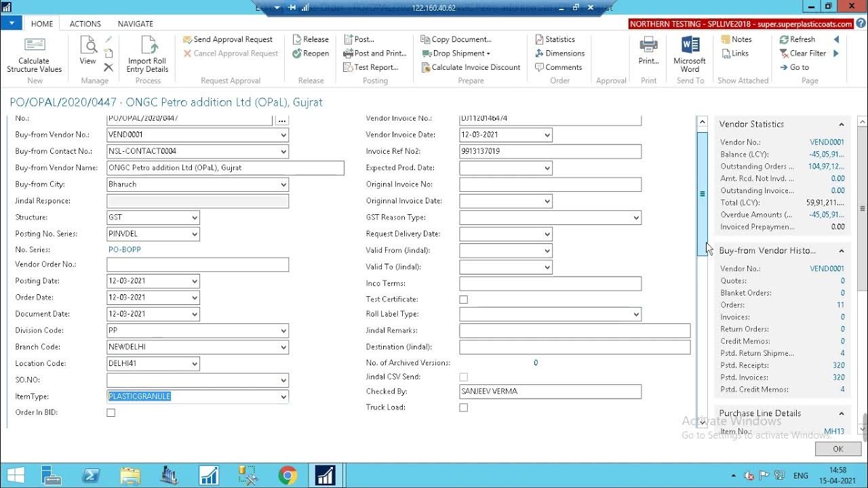
Task: Open File Explorer from the taskbar
Action: coord(130,476)
